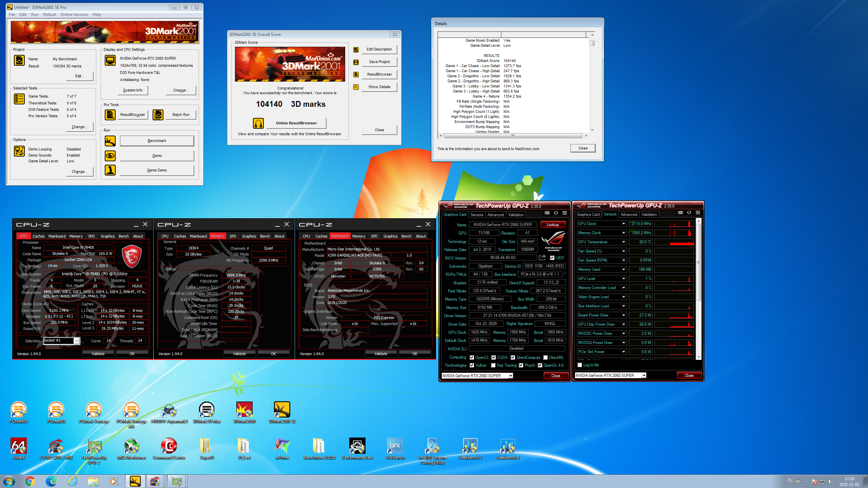Click Validate in the CPU-Z Memory window
This screenshot has height=488, width=868.
(239, 354)
